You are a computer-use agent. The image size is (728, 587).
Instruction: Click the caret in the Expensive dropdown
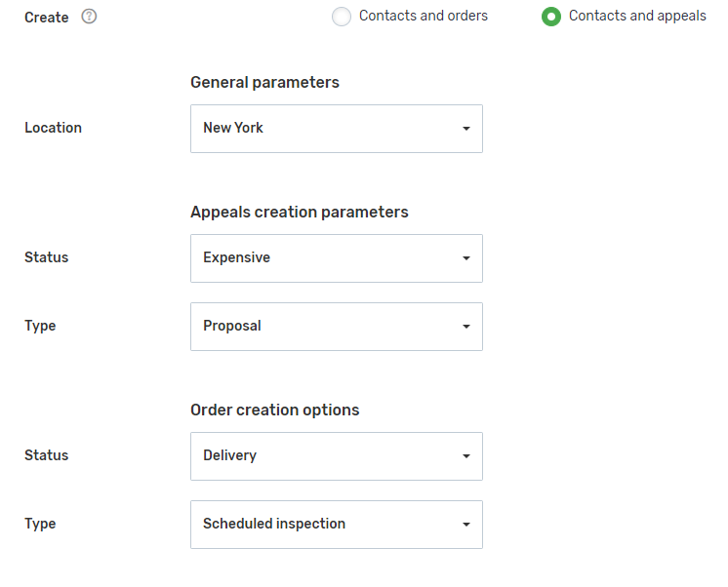coord(465,258)
